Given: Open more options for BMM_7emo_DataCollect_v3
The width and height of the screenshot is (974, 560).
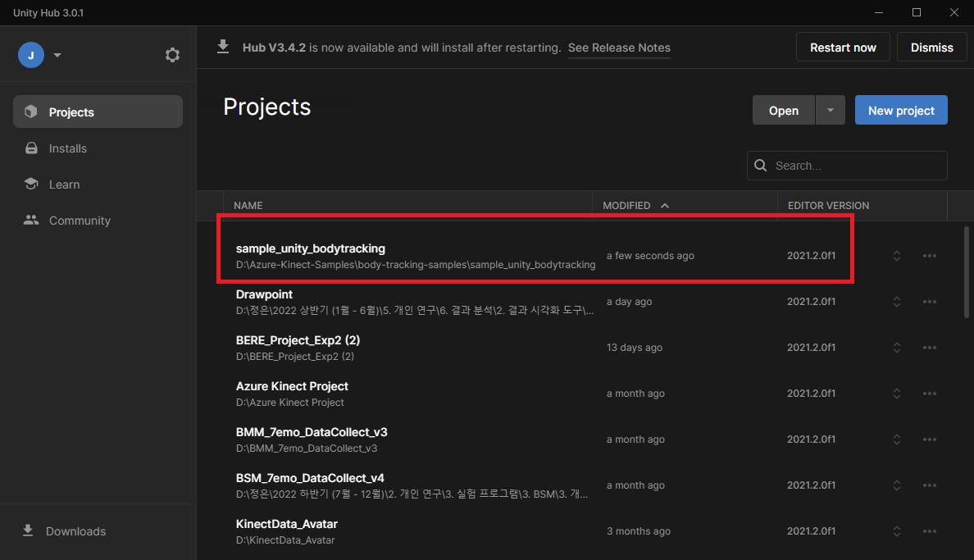Looking at the screenshot, I should [929, 439].
